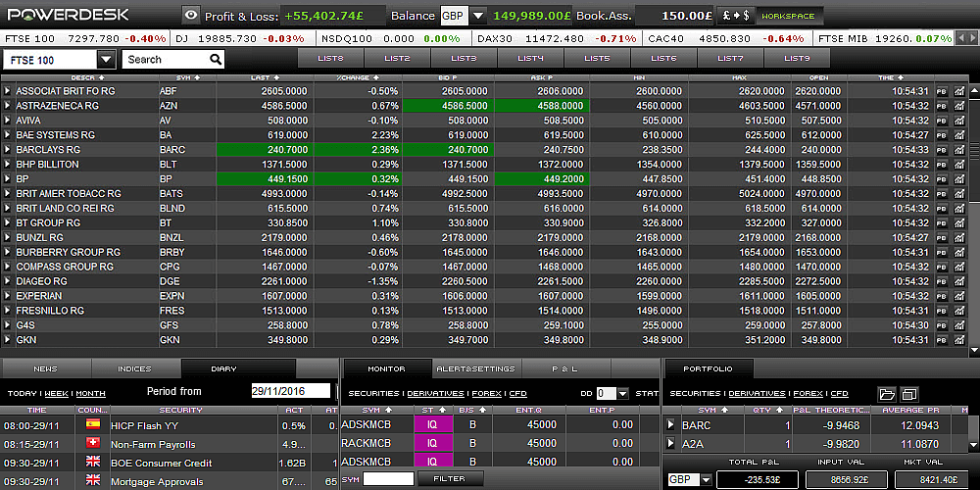This screenshot has width=980, height=490.
Task: Open the PB icon for BARCLAYS RG
Action: point(942,149)
